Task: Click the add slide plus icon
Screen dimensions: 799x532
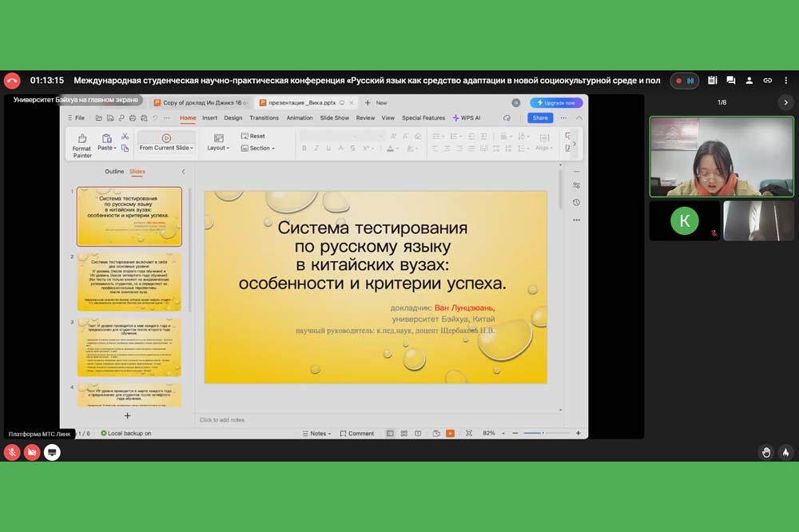Action: point(127,415)
